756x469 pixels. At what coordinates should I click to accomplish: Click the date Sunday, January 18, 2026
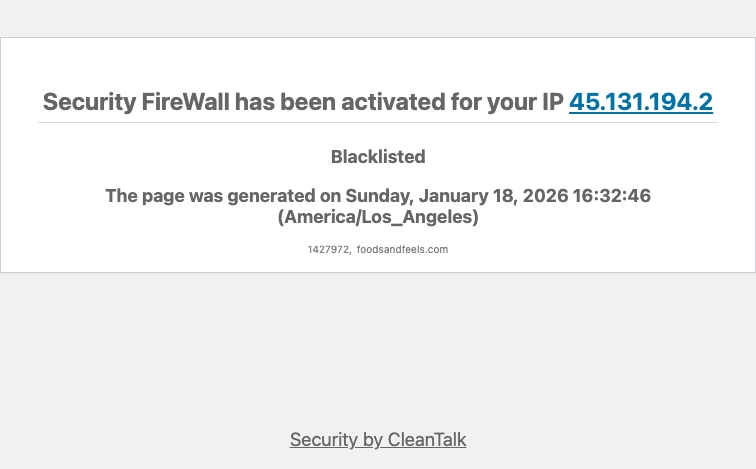456,196
